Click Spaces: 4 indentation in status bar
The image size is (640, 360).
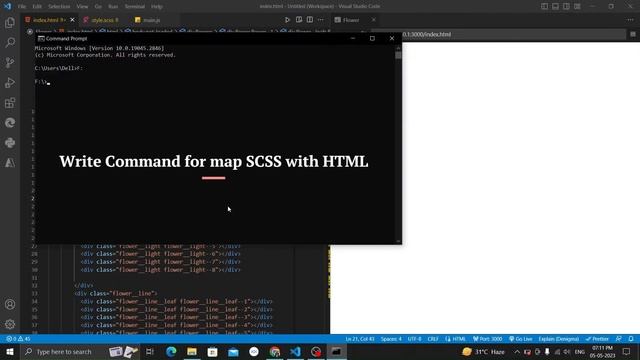[391, 339]
